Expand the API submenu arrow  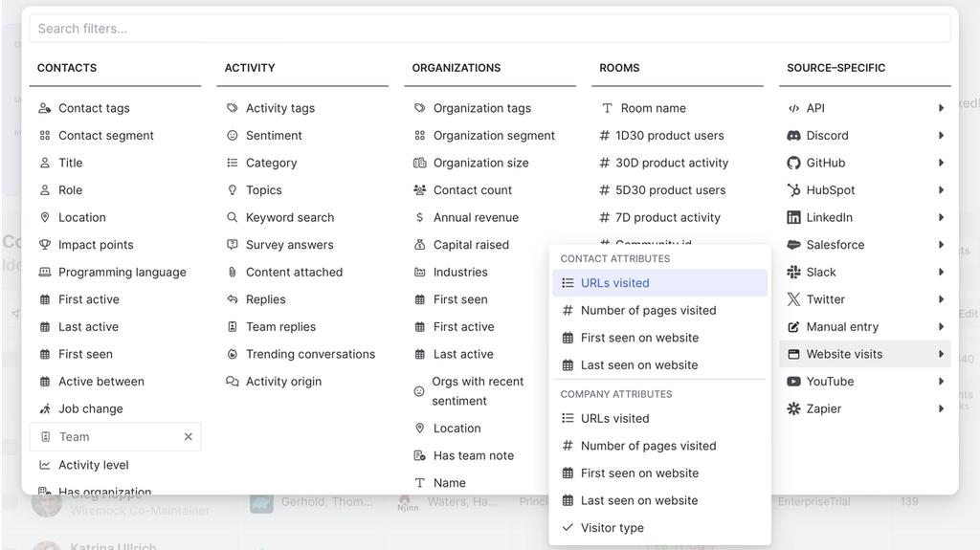(942, 108)
